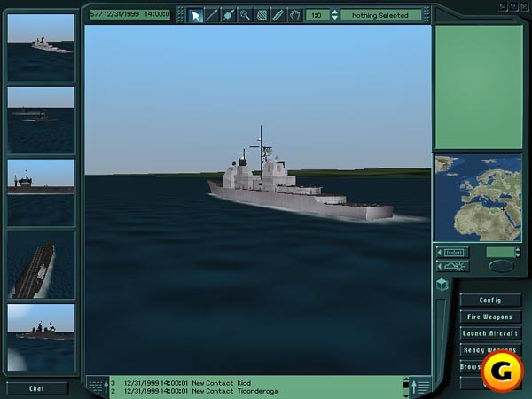Image resolution: width=532 pixels, height=399 pixels.
Task: Choose the magnifier zoom tool
Action: point(245,15)
